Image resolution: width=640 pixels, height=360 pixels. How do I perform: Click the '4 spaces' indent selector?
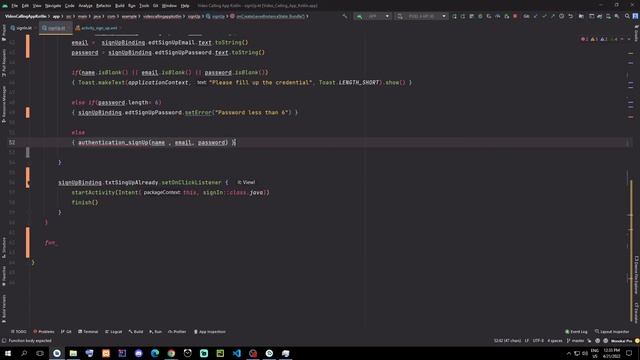[555, 340]
